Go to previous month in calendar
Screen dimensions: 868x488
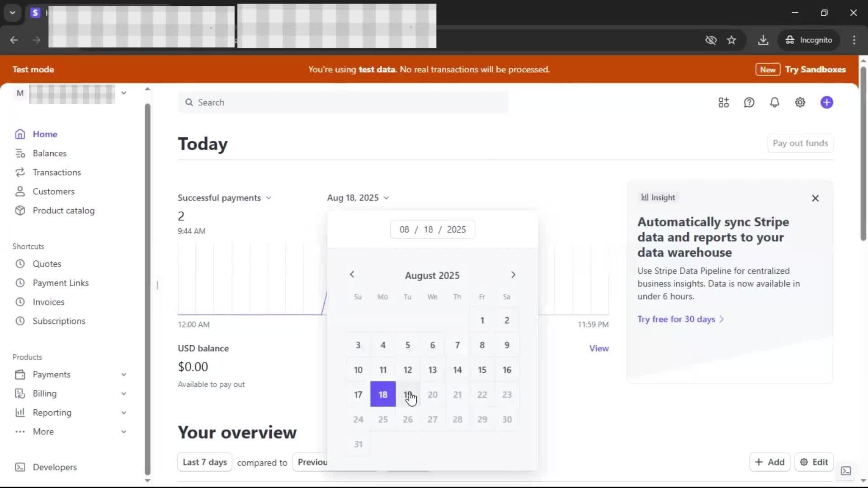[352, 275]
